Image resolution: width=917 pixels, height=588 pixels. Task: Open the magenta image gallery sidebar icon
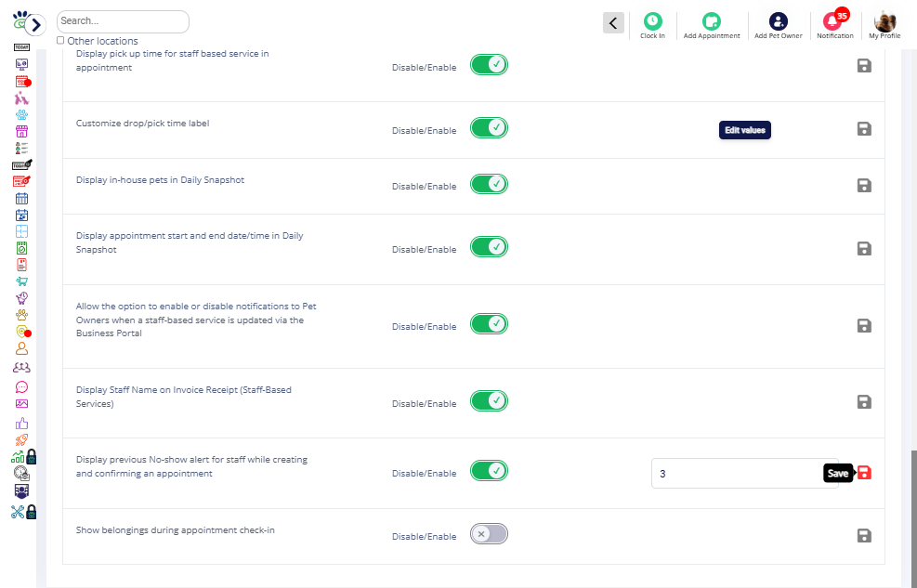(x=21, y=403)
